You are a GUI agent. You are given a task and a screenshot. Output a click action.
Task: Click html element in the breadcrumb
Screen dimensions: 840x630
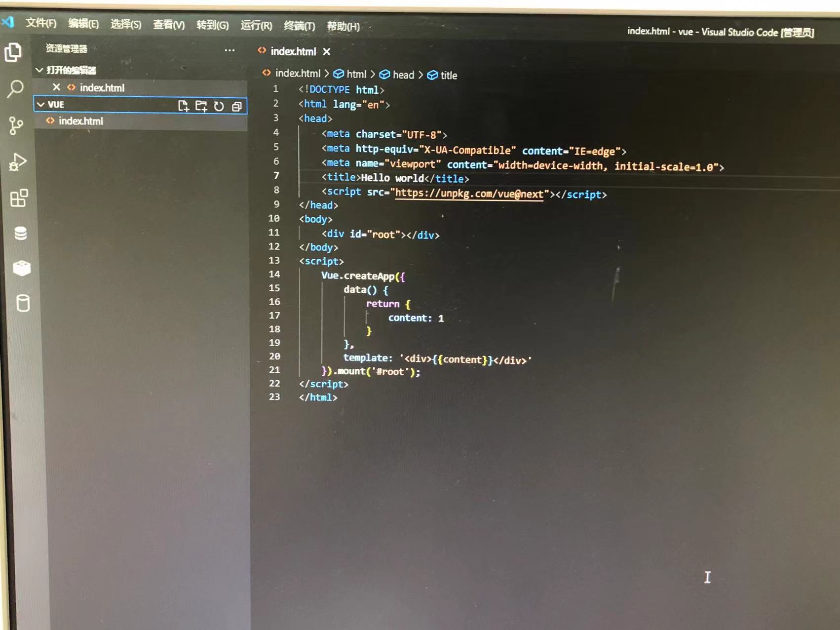[x=356, y=74]
